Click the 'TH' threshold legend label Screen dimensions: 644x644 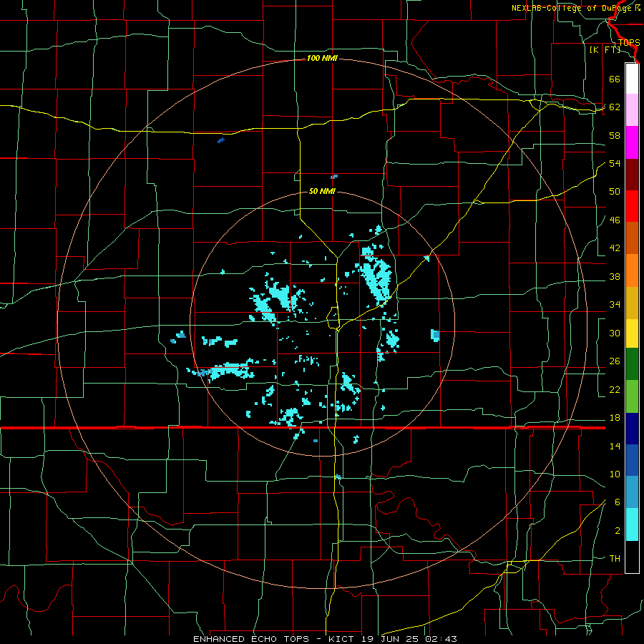pyautogui.click(x=615, y=559)
